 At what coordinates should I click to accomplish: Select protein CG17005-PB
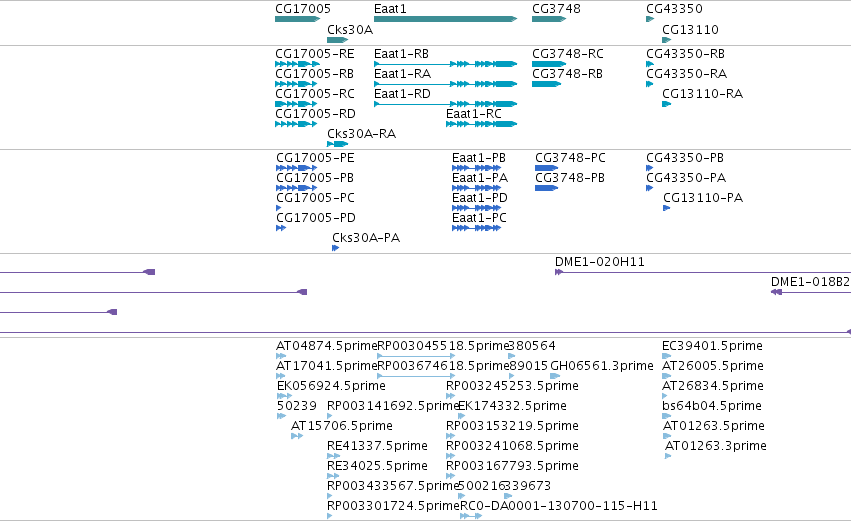click(x=315, y=178)
